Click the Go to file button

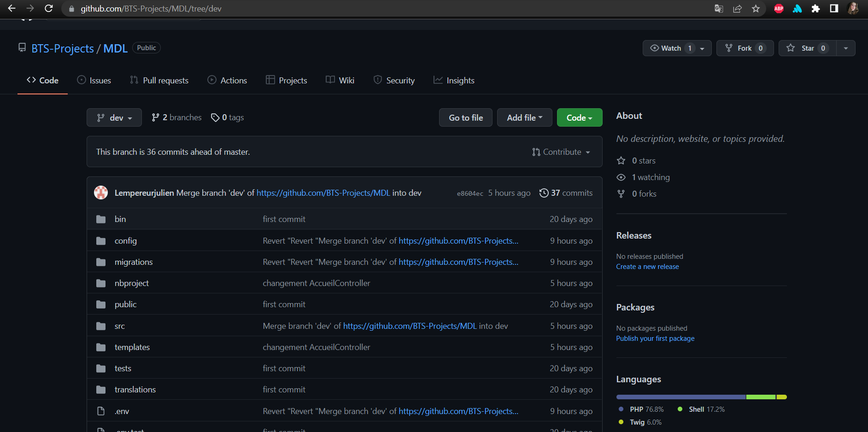click(x=466, y=117)
